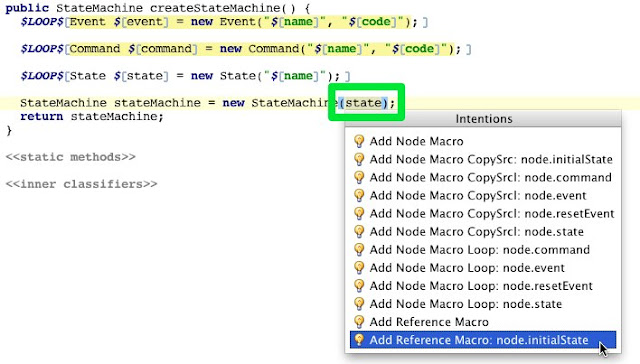Choose Add Node Macro Loop: node.command
The image size is (640, 364).
(x=483, y=249)
